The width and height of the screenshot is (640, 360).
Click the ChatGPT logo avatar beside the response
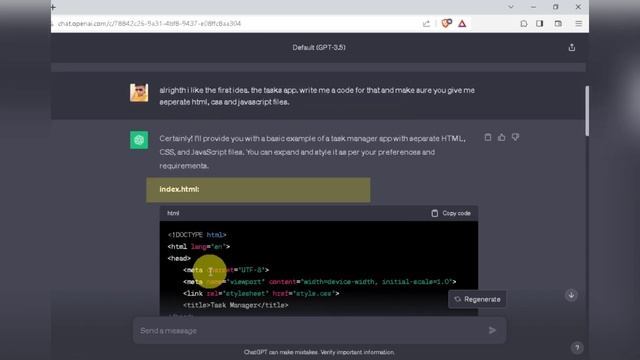(x=139, y=140)
